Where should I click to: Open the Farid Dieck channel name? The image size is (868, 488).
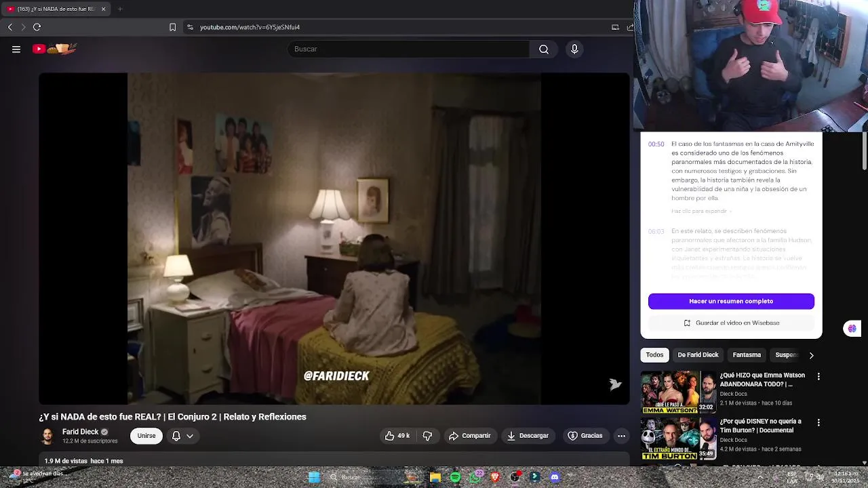coord(81,432)
